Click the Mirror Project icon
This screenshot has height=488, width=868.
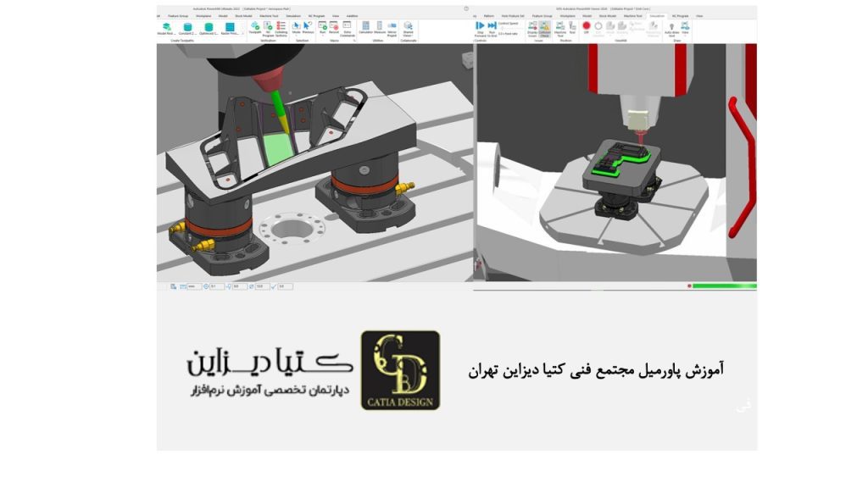pyautogui.click(x=391, y=28)
